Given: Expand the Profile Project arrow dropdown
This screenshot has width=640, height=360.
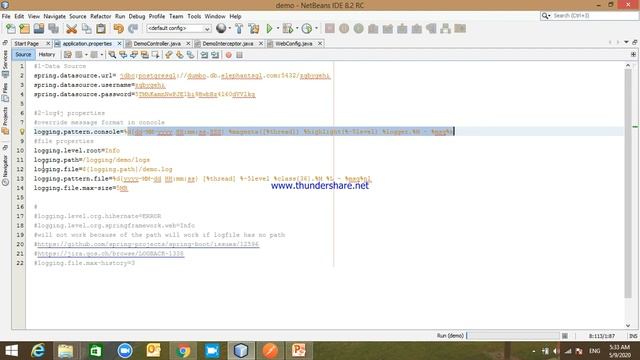Looking at the screenshot, I should pos(316,28).
